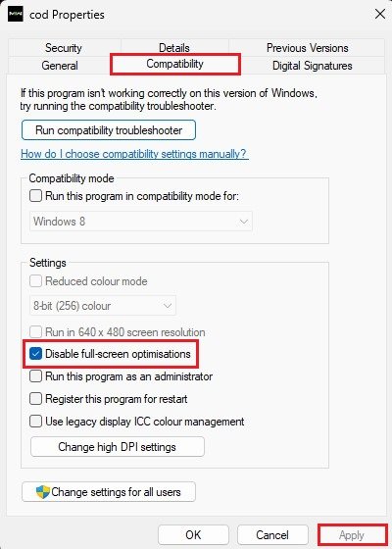Check Register this program for restart
The height and width of the screenshot is (549, 392).
point(35,399)
